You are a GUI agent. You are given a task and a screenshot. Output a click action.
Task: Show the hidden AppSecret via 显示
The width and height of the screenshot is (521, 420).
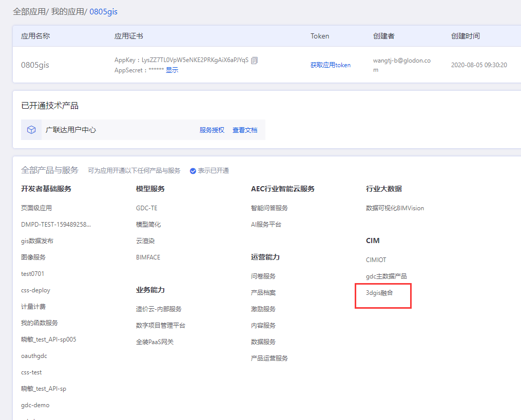click(x=172, y=70)
